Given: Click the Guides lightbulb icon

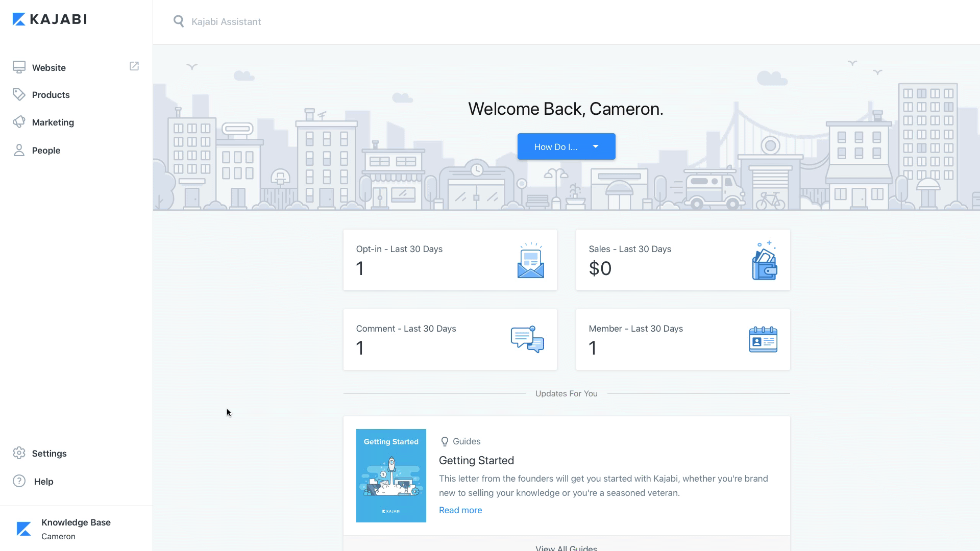Looking at the screenshot, I should (x=445, y=441).
